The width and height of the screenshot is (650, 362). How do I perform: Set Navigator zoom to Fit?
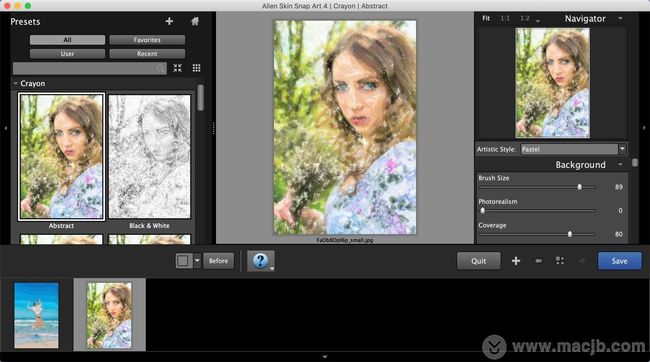[x=486, y=18]
